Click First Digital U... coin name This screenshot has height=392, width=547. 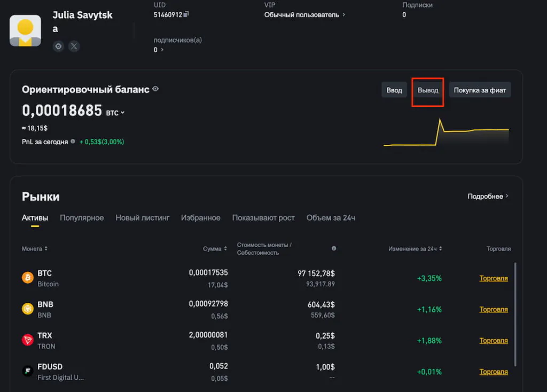coord(60,378)
